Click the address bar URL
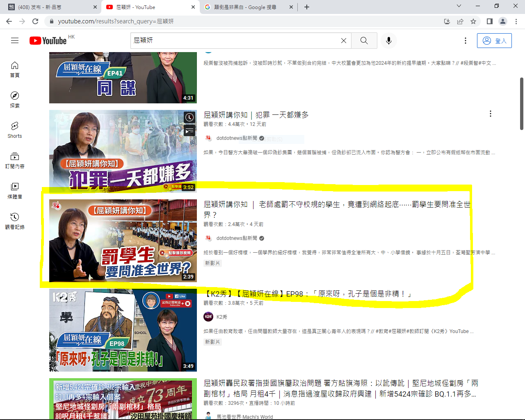 point(116,21)
